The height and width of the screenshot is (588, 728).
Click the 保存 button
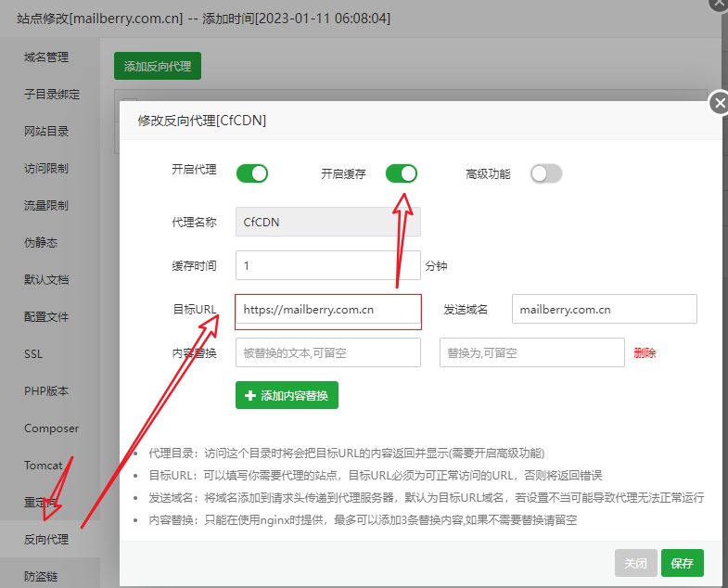pyautogui.click(x=682, y=563)
